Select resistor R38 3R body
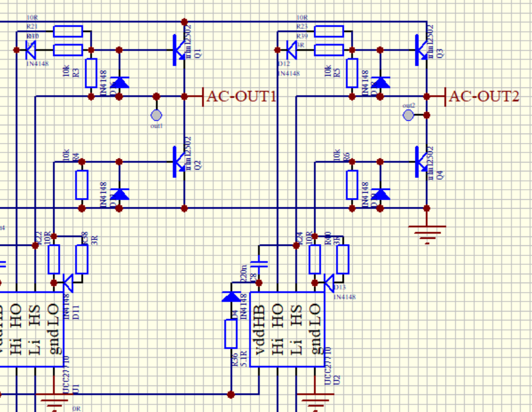532x412 pixels. click(82, 259)
